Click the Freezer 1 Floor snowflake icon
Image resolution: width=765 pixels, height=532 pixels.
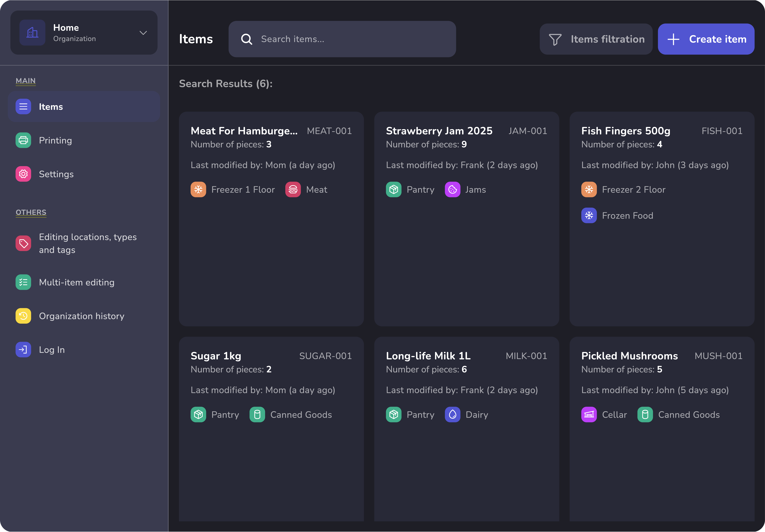pyautogui.click(x=198, y=190)
